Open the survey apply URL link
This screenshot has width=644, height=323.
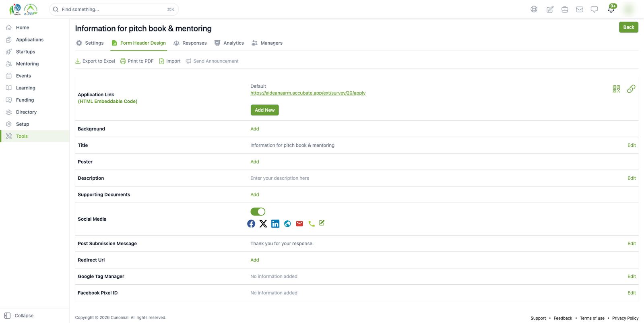tap(308, 93)
